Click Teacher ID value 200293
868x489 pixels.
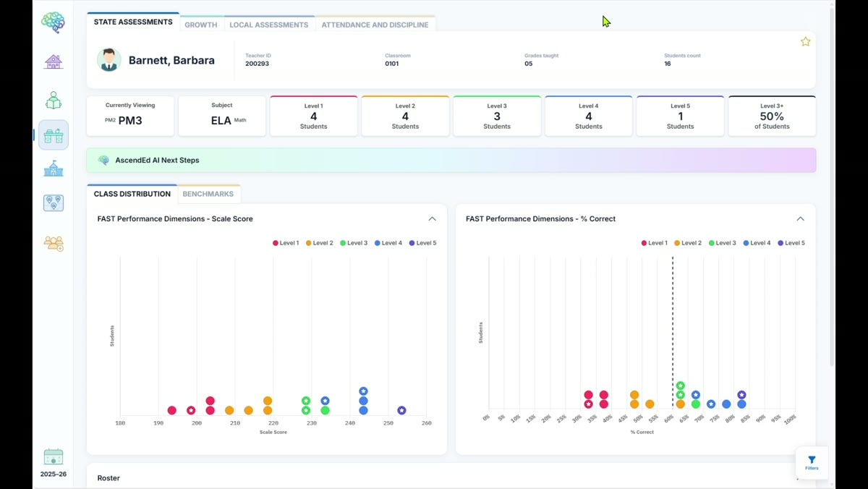(x=257, y=64)
